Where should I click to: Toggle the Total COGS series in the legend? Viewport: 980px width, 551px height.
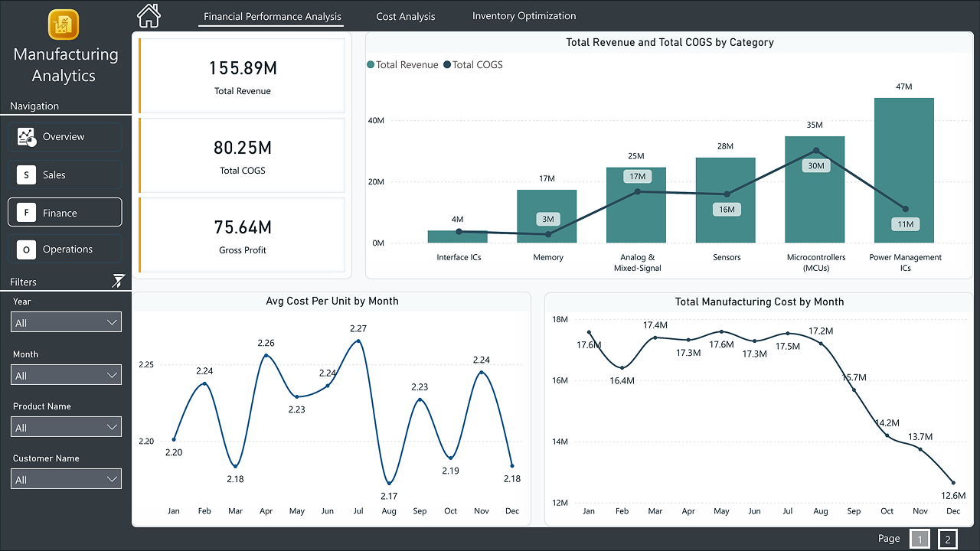coord(473,65)
